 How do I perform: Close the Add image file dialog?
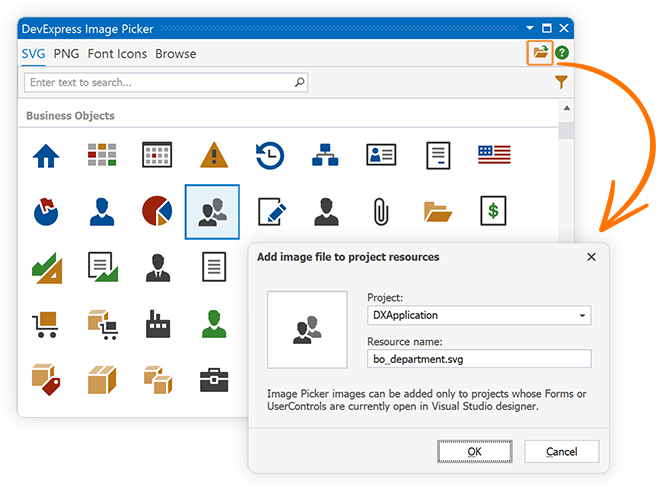point(591,257)
